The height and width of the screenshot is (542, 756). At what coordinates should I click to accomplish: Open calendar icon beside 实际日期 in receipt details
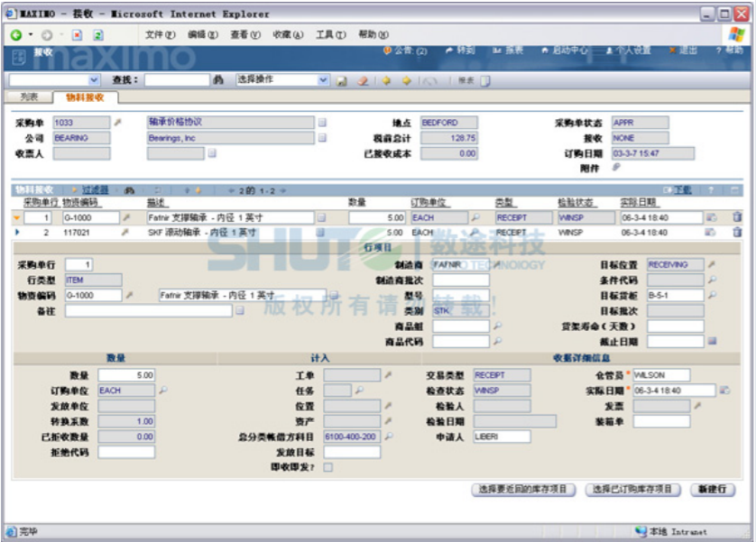[x=724, y=390]
